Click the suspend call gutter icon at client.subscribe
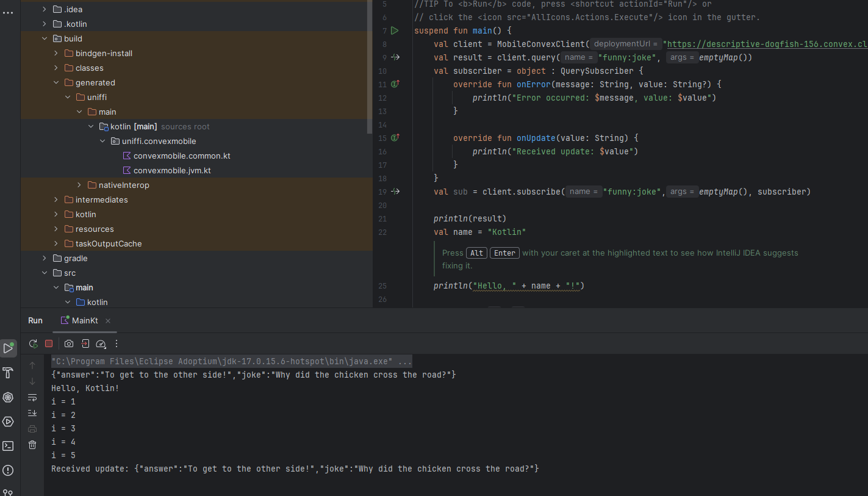This screenshot has height=496, width=868. [395, 192]
